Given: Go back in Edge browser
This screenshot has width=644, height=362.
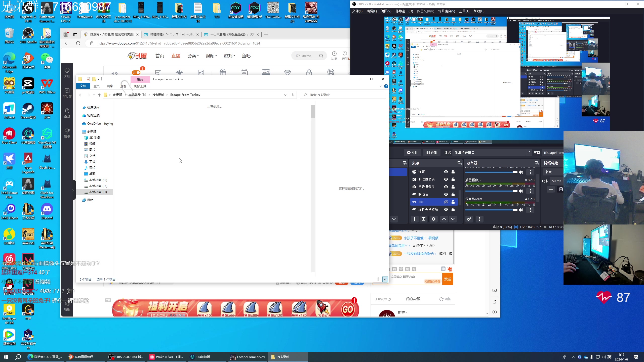Looking at the screenshot, I should click(x=67, y=43).
